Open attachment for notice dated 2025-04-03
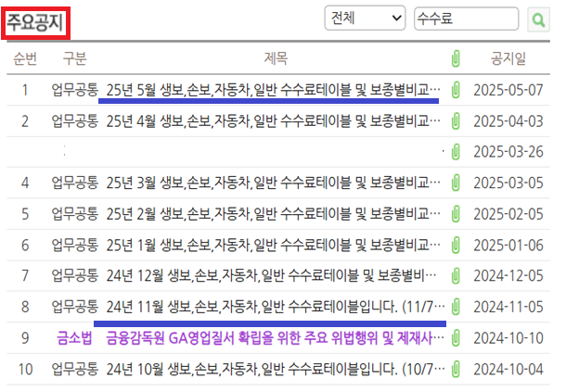This screenshot has height=392, width=579. [x=456, y=121]
